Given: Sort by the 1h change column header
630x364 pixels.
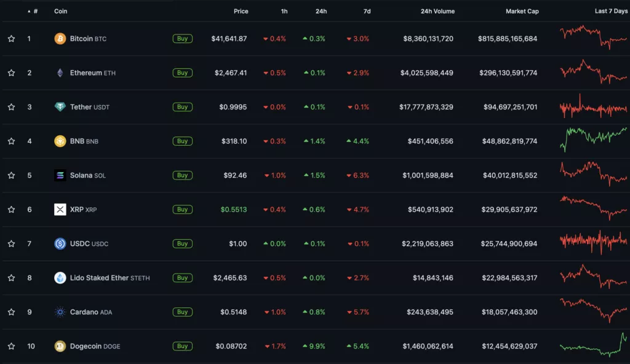Looking at the screenshot, I should click(284, 11).
